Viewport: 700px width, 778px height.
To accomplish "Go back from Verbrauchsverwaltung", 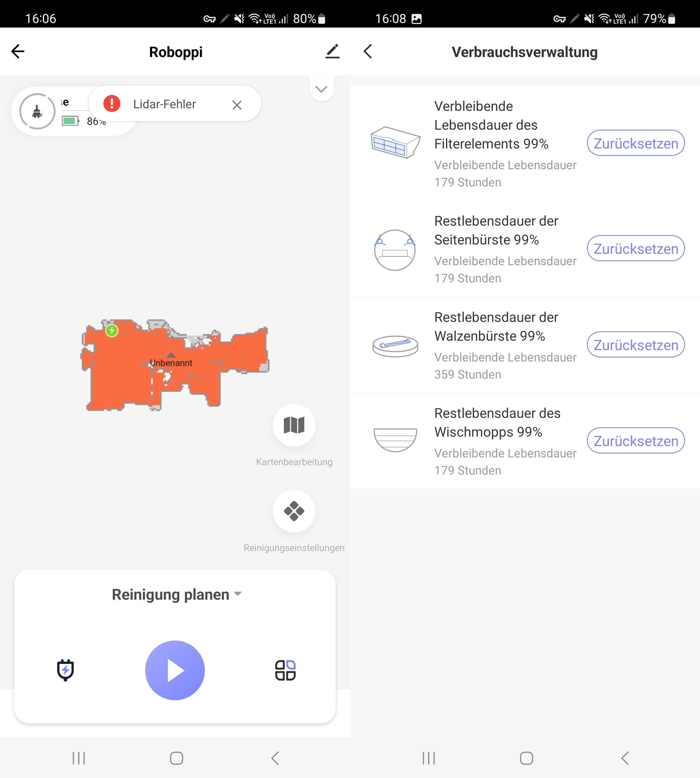I will [368, 52].
